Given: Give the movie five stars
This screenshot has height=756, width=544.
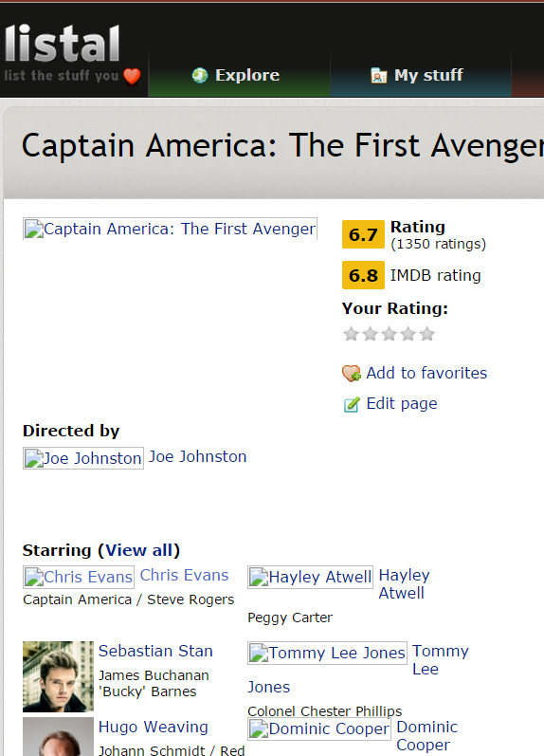Looking at the screenshot, I should tap(426, 334).
